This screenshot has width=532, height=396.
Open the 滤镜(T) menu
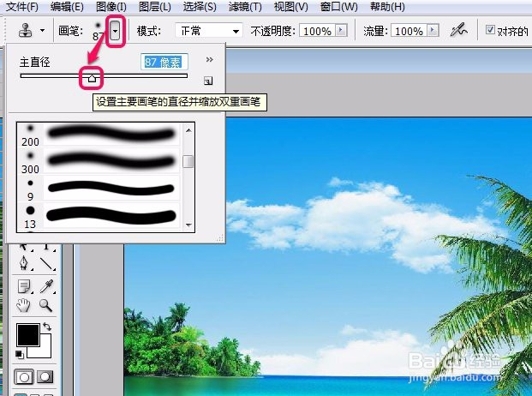pos(245,6)
